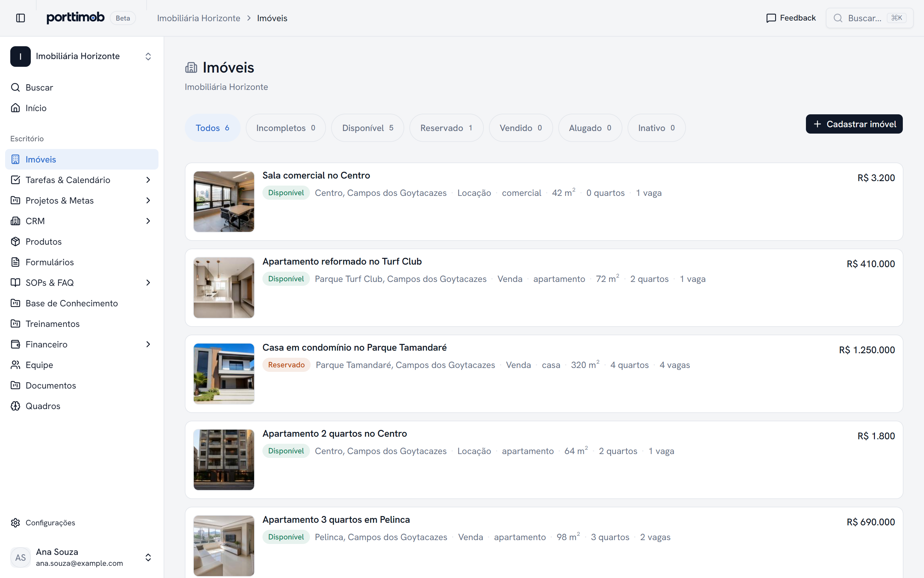This screenshot has width=924, height=578.
Task: Click the SOPs & FAQ book icon
Action: coord(15,283)
